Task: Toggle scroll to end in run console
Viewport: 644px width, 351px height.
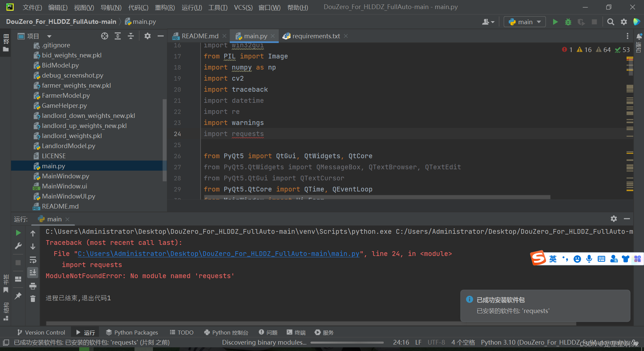Action: click(33, 272)
